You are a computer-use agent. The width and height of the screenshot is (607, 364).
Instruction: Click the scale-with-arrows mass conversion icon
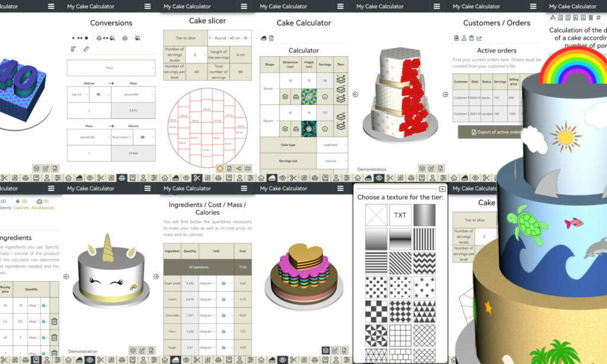(x=105, y=38)
